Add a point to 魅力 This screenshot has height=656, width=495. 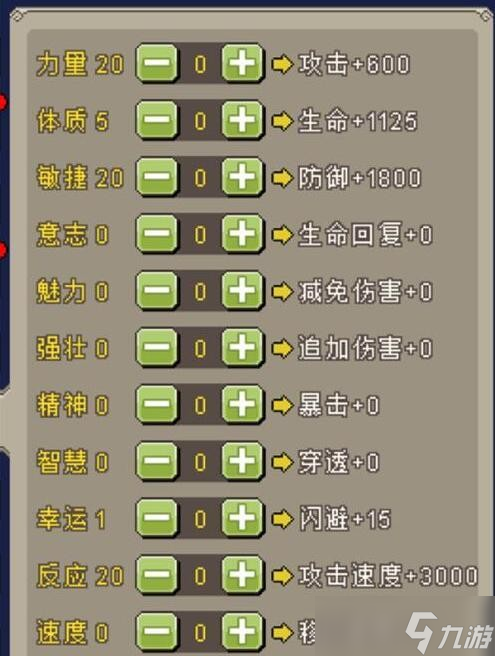pyautogui.click(x=242, y=291)
